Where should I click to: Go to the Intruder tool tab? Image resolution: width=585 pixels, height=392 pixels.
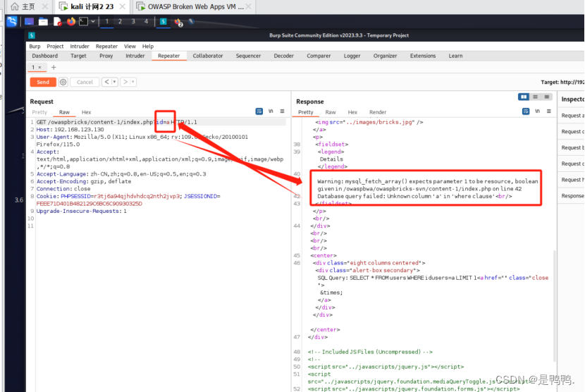[135, 56]
